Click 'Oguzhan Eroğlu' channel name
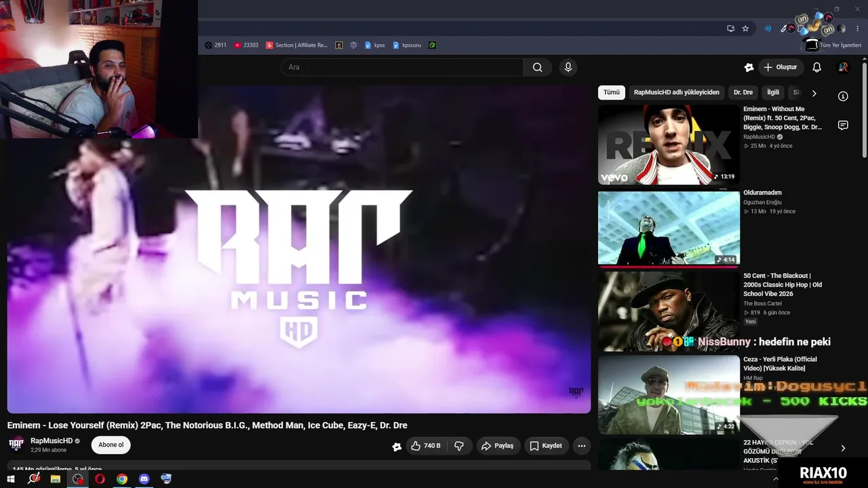This screenshot has width=868, height=488. (762, 202)
